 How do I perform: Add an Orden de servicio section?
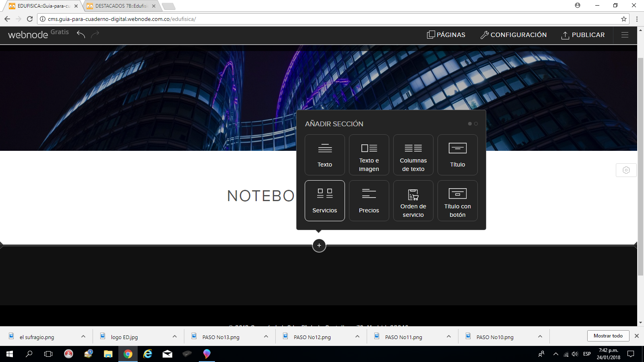[413, 201]
